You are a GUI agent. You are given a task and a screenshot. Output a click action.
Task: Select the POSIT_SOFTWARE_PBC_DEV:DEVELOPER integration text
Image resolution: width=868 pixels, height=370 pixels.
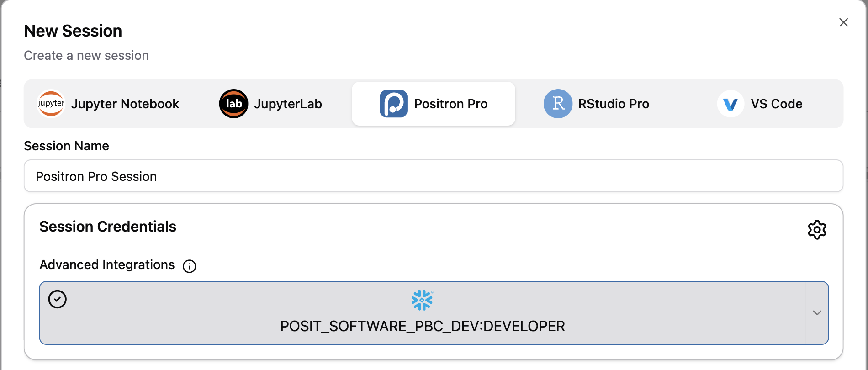(422, 326)
